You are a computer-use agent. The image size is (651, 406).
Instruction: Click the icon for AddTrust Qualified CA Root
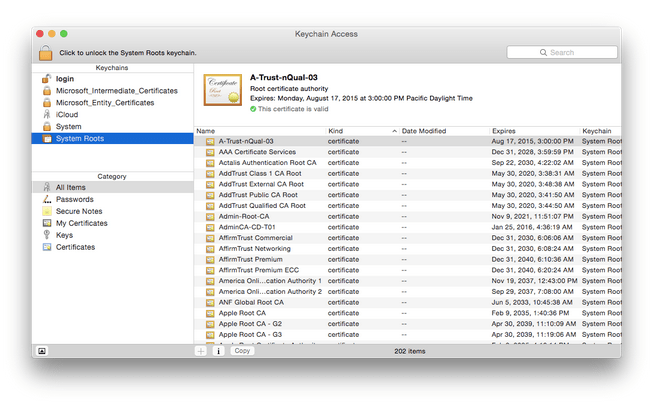[x=210, y=206]
